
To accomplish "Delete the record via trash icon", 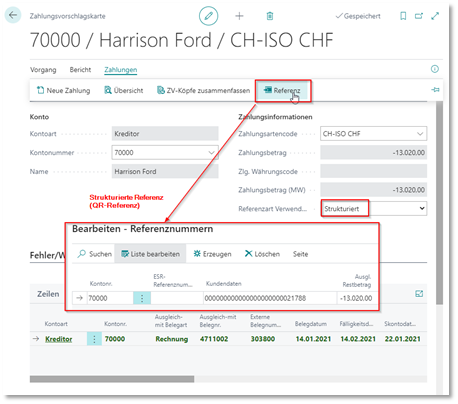I will (x=270, y=16).
